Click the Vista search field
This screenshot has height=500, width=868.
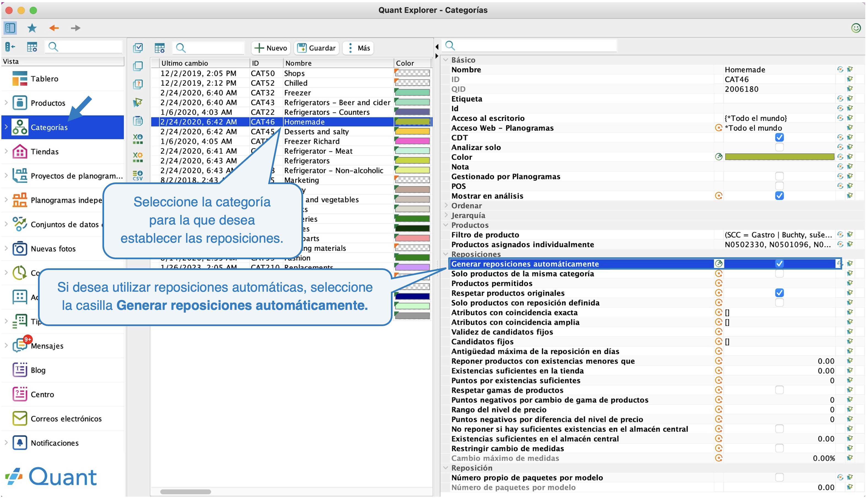(83, 47)
